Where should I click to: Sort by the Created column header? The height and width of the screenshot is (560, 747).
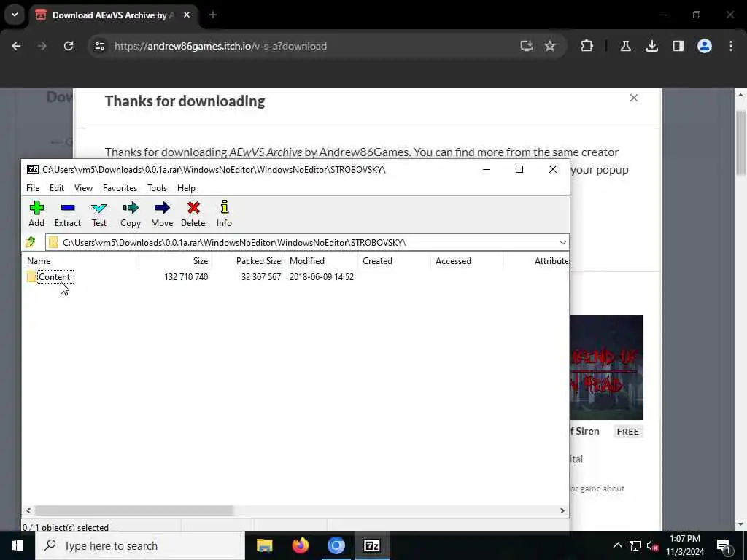395,261
